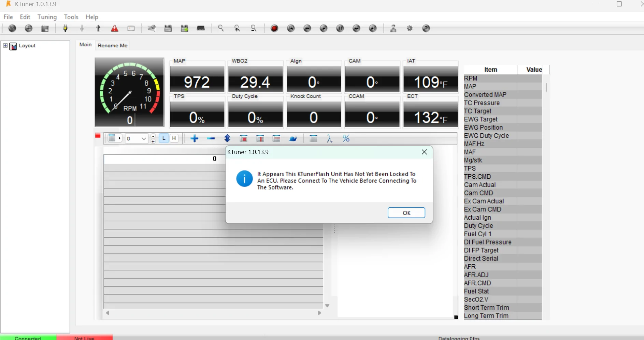Image resolution: width=644 pixels, height=340 pixels.
Task: Click the yellow plug connect icon
Action: pyautogui.click(x=66, y=28)
